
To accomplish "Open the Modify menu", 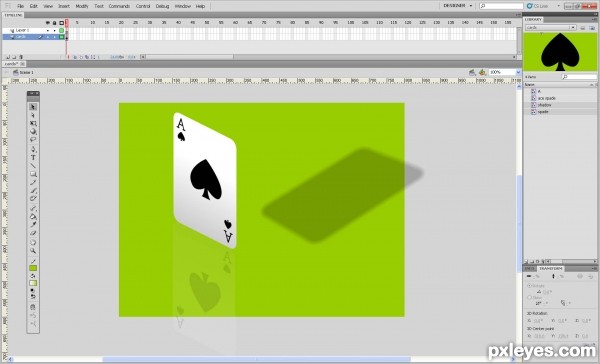I will (82, 6).
